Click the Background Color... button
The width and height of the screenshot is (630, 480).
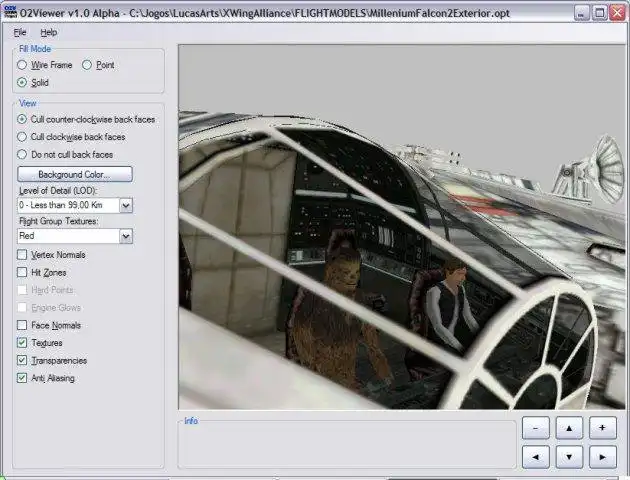click(75, 174)
